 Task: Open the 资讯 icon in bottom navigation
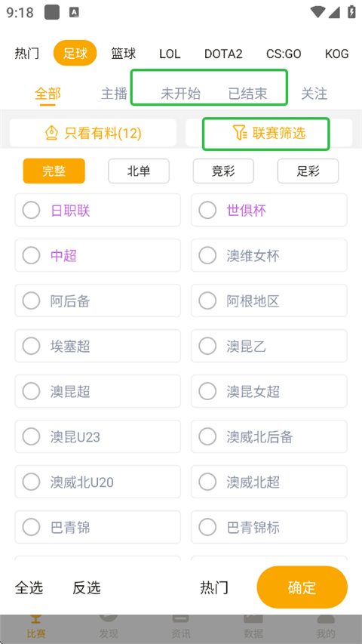(180, 618)
